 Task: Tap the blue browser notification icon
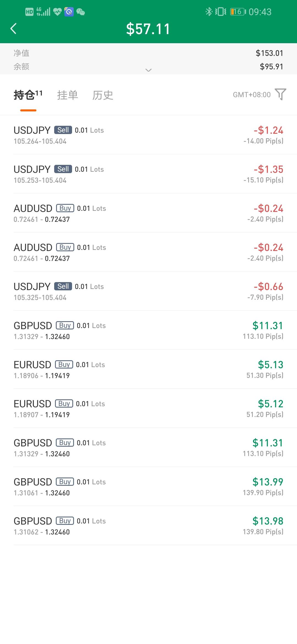[x=69, y=12]
